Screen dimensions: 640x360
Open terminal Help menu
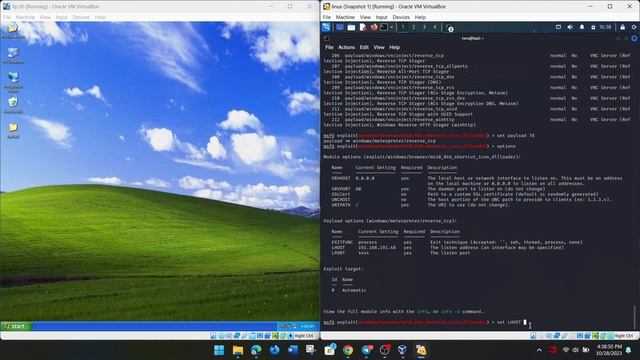click(x=394, y=47)
